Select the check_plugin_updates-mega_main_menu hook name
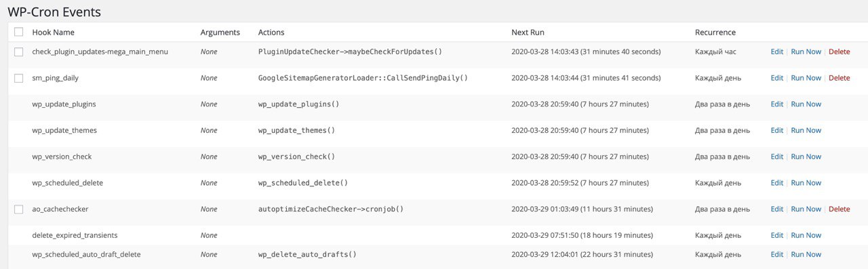Viewport: 868px width, 269px height. click(x=100, y=51)
